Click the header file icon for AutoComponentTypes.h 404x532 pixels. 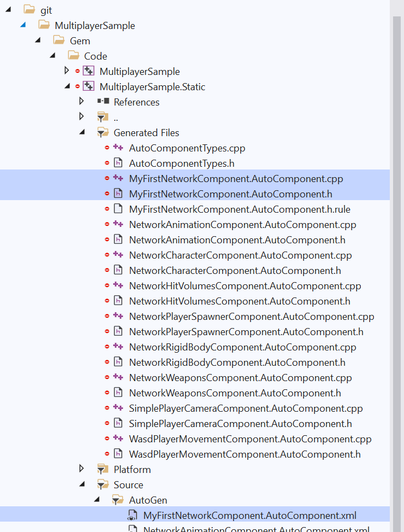tap(118, 163)
